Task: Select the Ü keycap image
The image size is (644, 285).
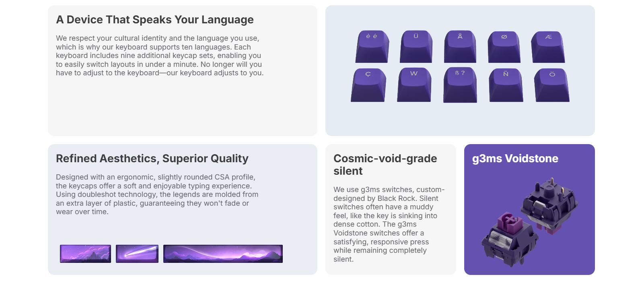Action: [x=416, y=47]
